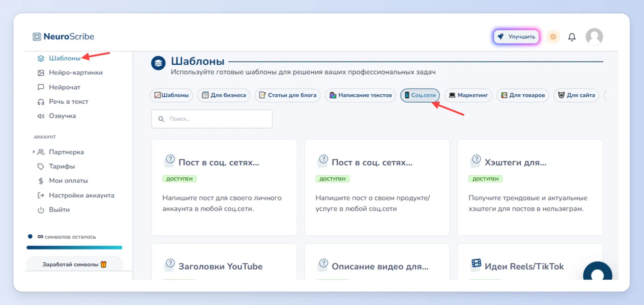Open the personal account post template card
Image resolution: width=644 pixels, height=305 pixels.
[x=224, y=187]
